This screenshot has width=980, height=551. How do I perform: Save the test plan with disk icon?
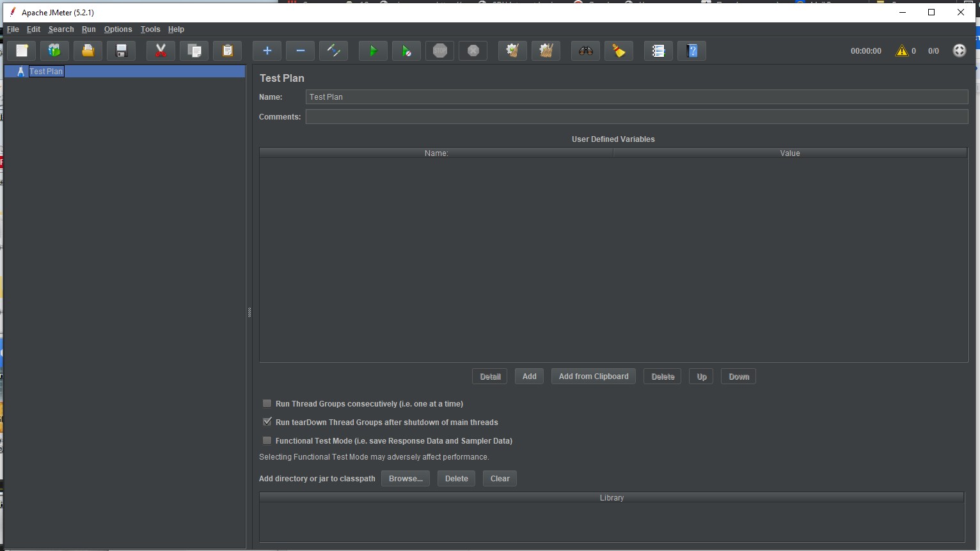click(121, 51)
